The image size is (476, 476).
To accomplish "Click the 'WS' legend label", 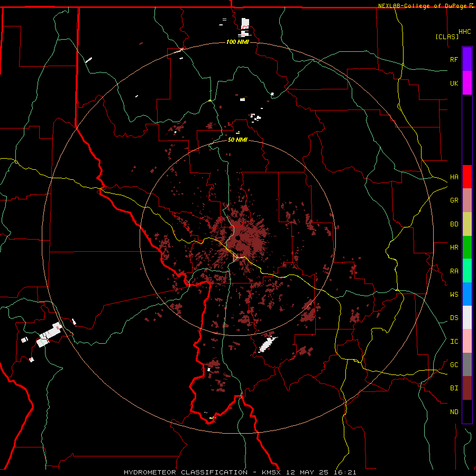I will [x=454, y=295].
